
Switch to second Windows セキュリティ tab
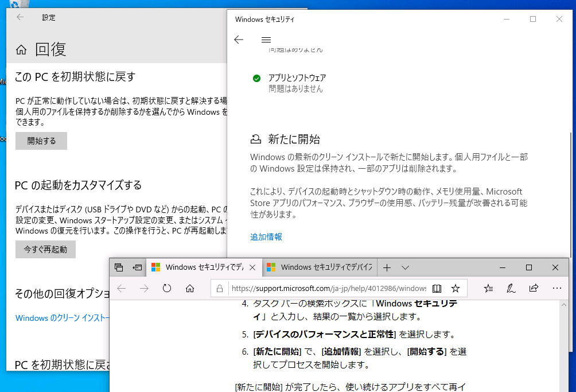319,267
